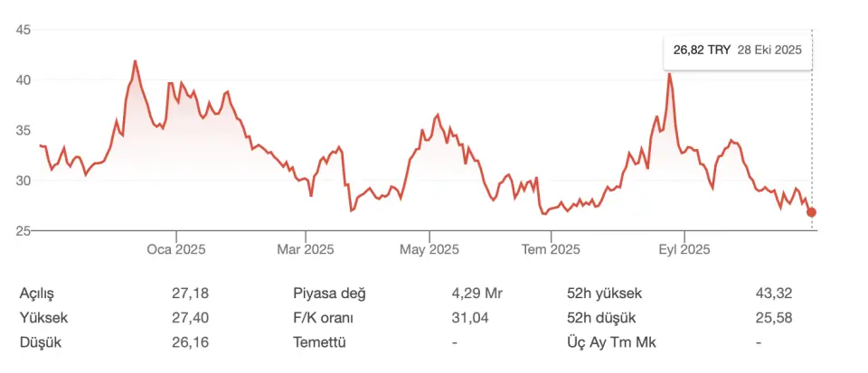Select the Oca 2025 axis label
Image resolution: width=868 pixels, height=373 pixels.
pos(176,249)
